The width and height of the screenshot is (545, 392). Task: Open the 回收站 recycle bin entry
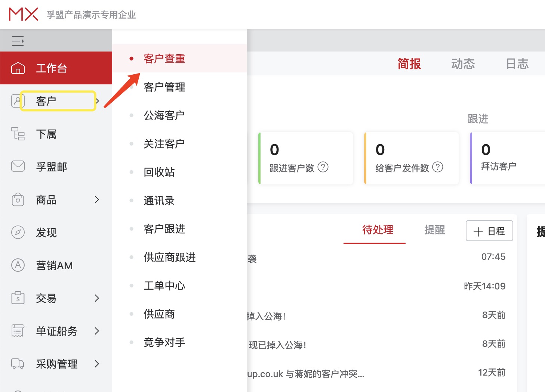159,172
